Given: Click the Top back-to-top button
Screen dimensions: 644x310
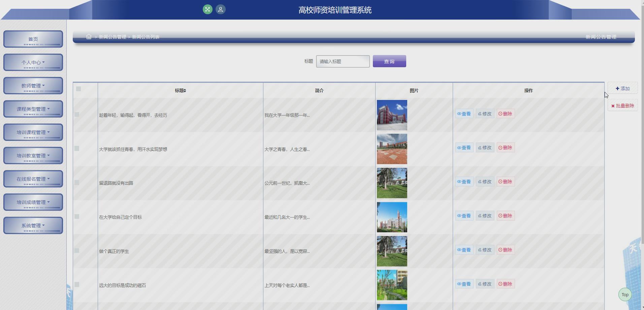Looking at the screenshot, I should tap(625, 294).
